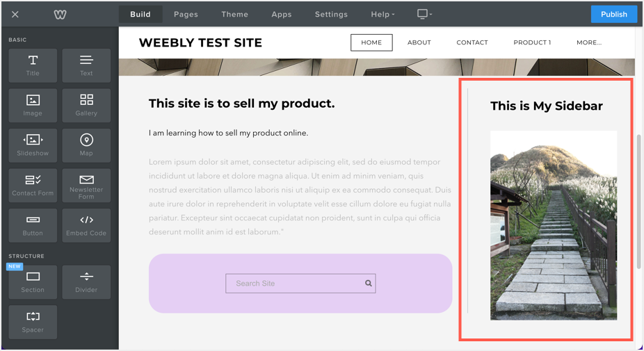This screenshot has width=644, height=351.
Task: Expand the device preview dropdown
Action: [424, 15]
